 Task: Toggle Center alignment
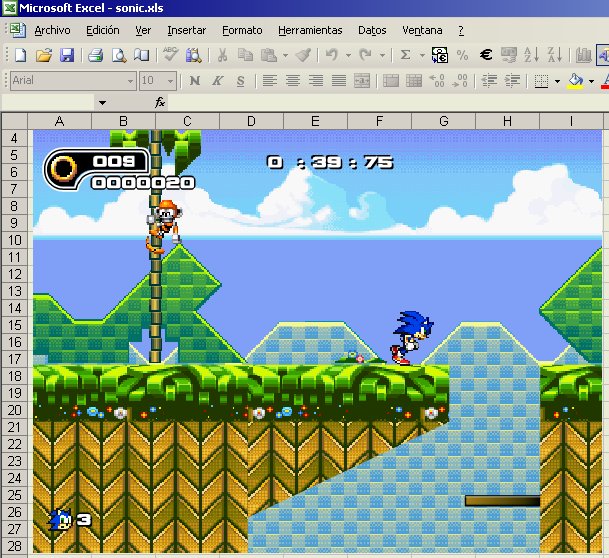pyautogui.click(x=293, y=81)
